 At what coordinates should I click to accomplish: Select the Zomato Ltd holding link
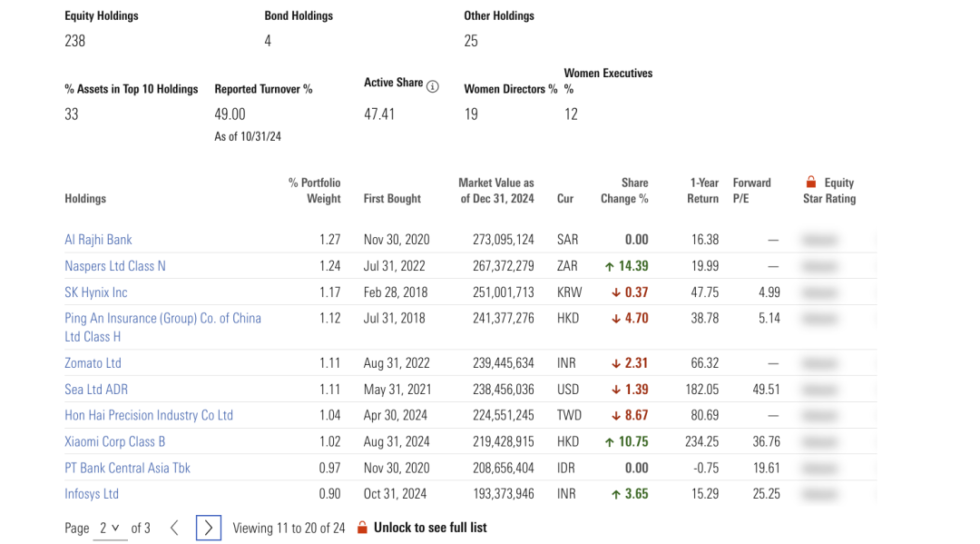point(93,363)
